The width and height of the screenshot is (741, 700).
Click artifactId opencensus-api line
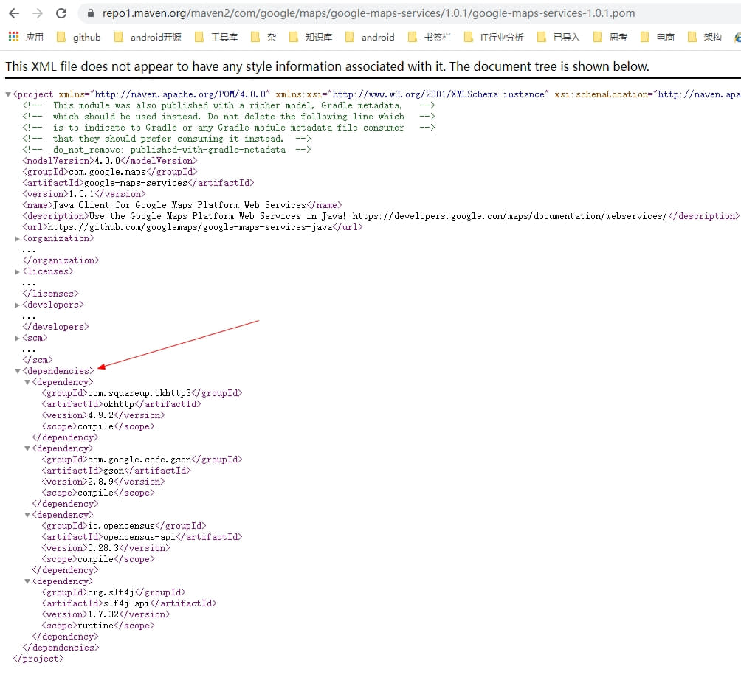142,537
